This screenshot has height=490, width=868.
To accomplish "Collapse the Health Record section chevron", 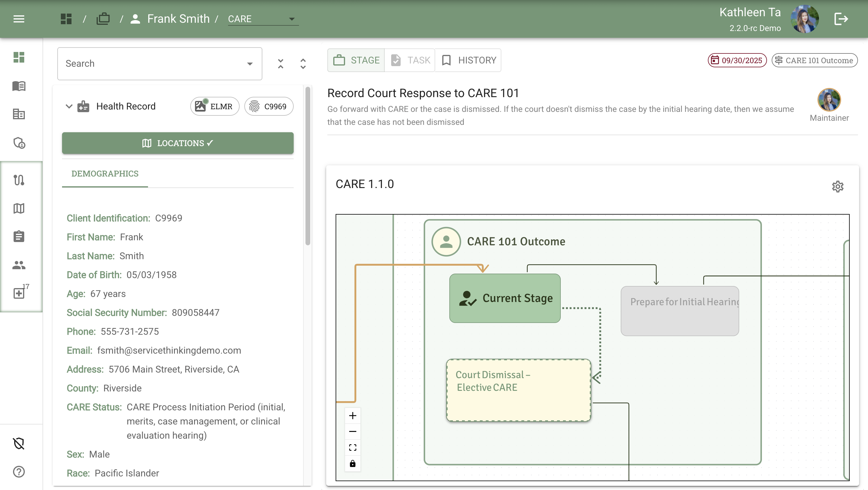I will point(69,107).
